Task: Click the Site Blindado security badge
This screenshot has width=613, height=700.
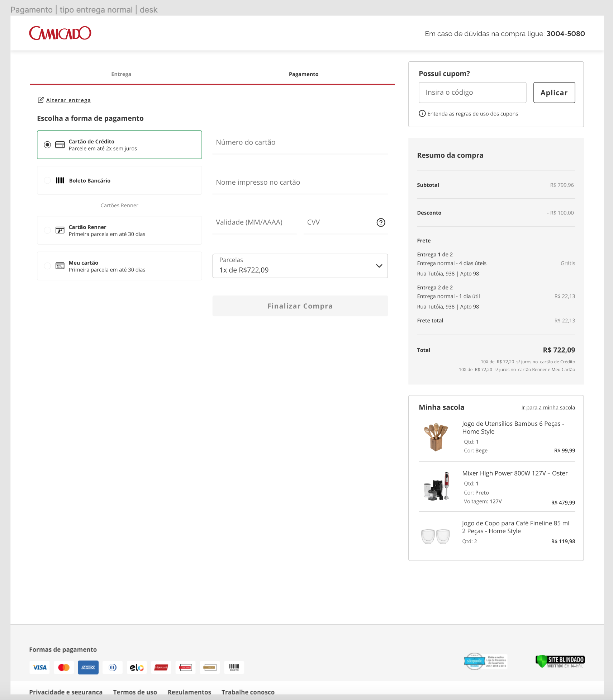Action: pos(560,661)
